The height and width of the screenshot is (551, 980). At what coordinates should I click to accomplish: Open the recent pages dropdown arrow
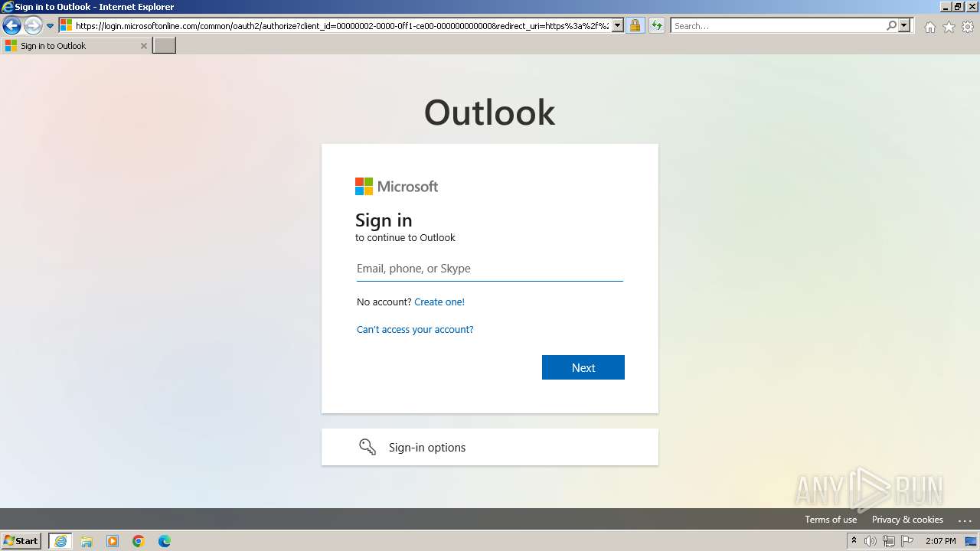point(51,26)
